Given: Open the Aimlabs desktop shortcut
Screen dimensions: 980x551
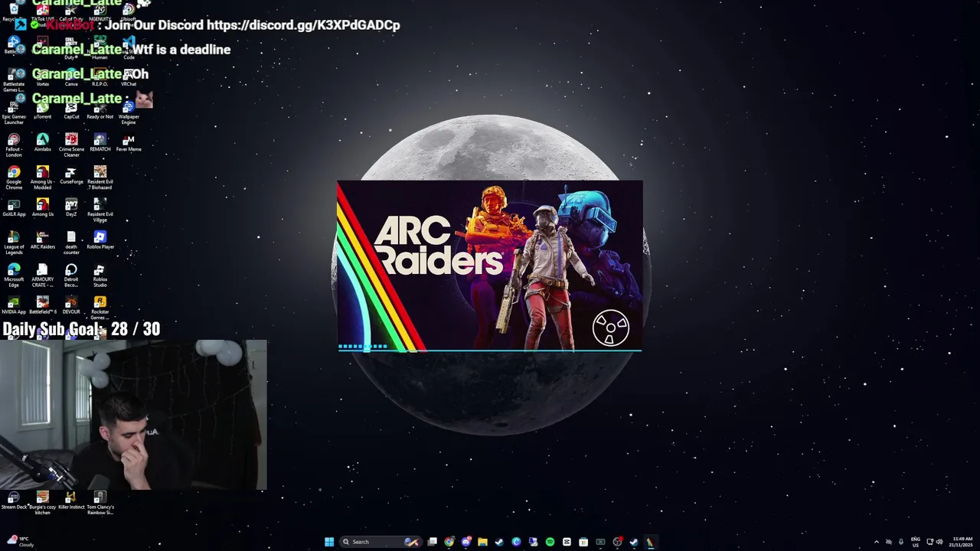Looking at the screenshot, I should coord(42,143).
